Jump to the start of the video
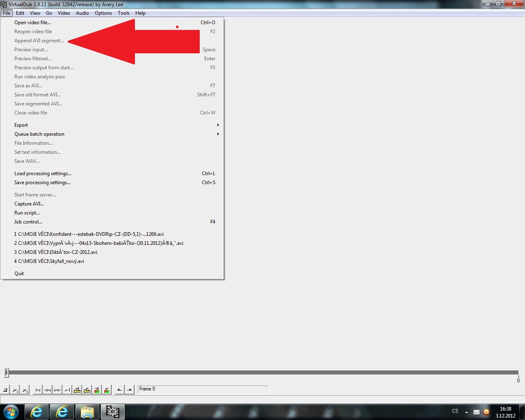 (38, 390)
